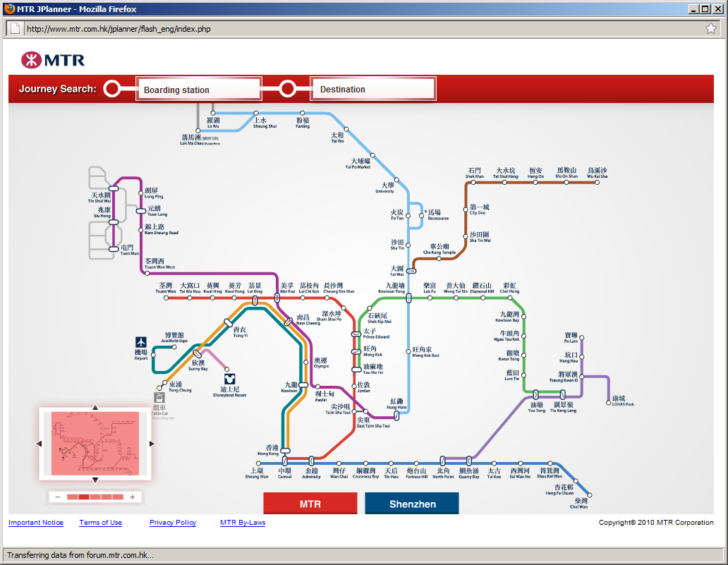Select the Tsing Yi station marker
This screenshot has width=728, height=565.
click(x=228, y=322)
